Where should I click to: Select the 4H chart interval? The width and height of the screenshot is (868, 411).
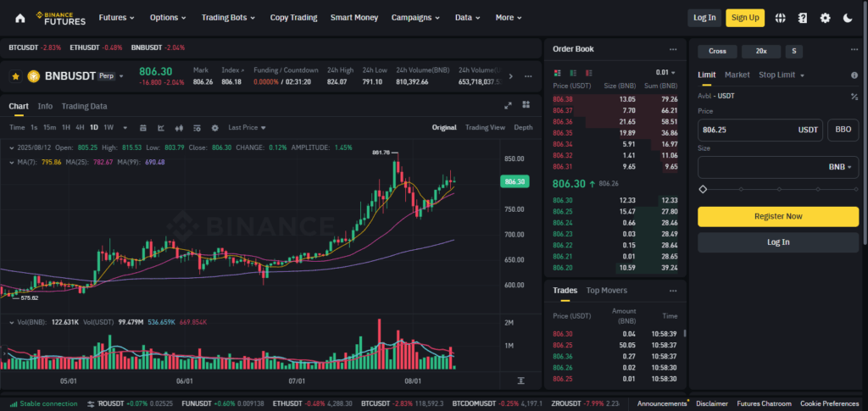point(81,128)
